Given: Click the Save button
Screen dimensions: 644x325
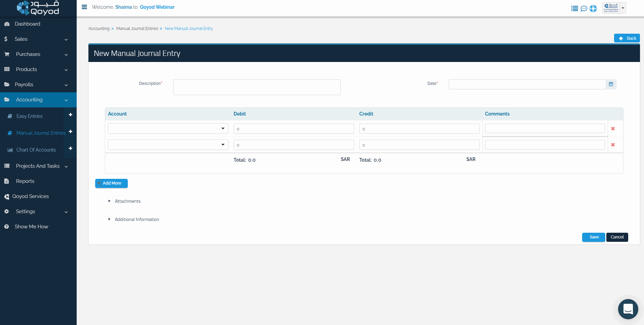Looking at the screenshot, I should (594, 237).
